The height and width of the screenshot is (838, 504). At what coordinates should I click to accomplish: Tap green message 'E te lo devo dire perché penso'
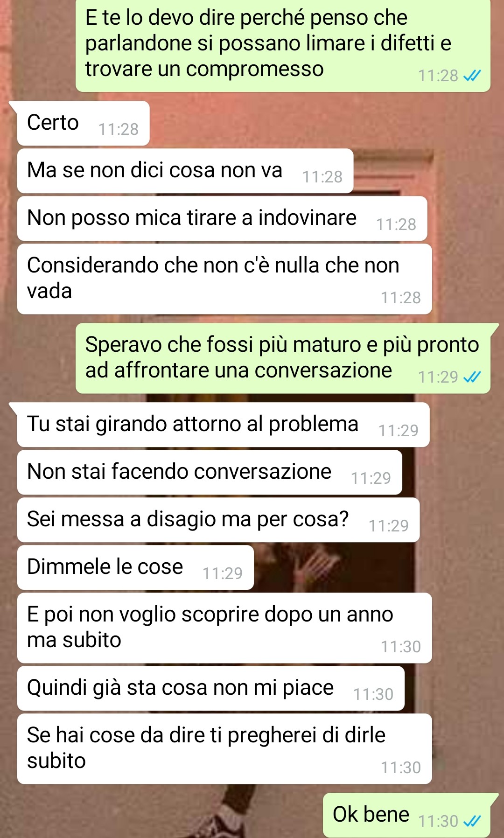coord(283,46)
